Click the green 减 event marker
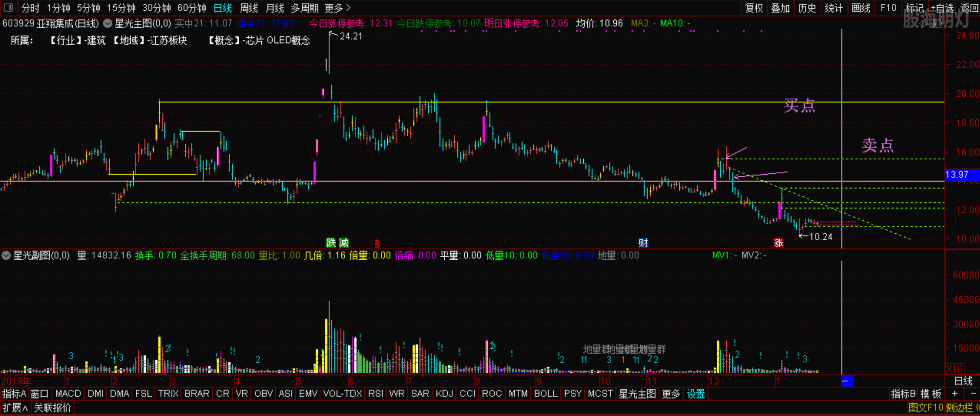The height and width of the screenshot is (416, 980). (344, 243)
